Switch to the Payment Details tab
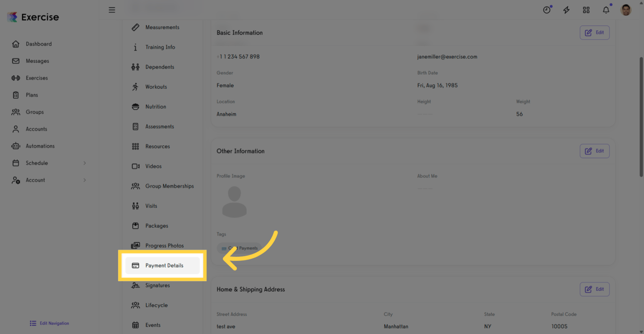The width and height of the screenshot is (644, 334). [165, 265]
